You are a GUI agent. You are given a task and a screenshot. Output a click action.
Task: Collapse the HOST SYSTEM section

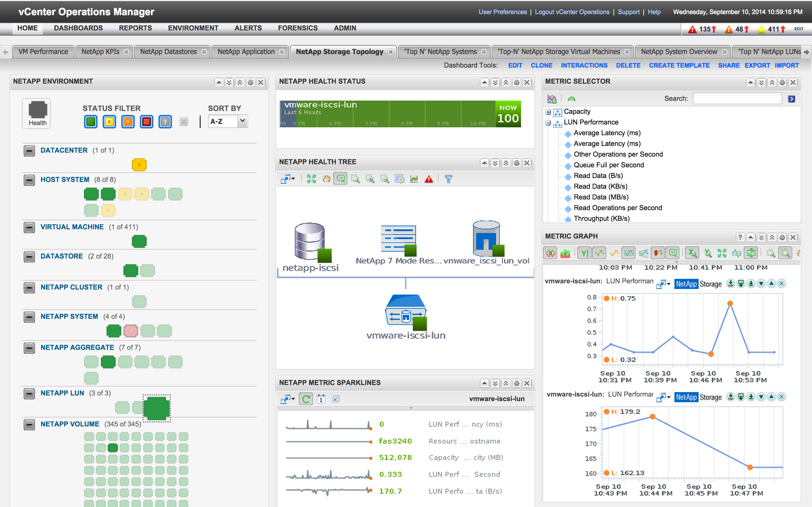coord(29,180)
